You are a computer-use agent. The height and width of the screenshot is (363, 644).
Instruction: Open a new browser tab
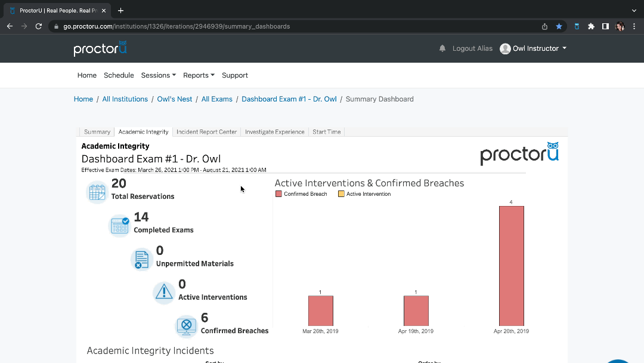tap(120, 11)
